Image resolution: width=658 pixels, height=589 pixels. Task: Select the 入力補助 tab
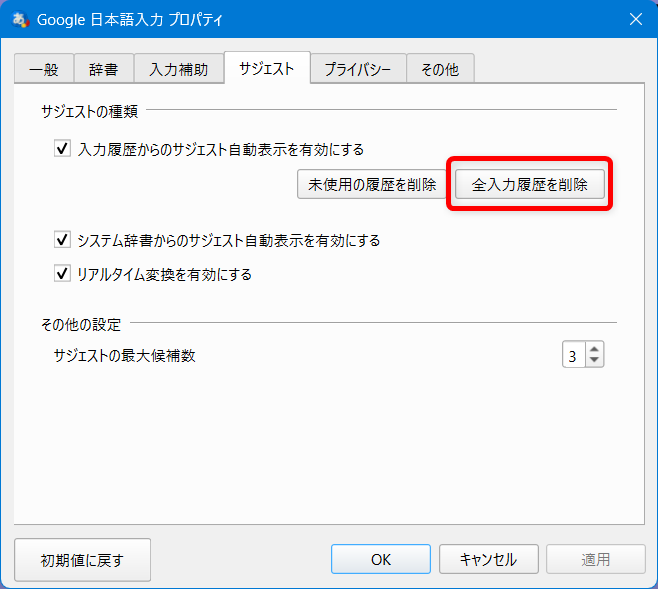(x=179, y=69)
